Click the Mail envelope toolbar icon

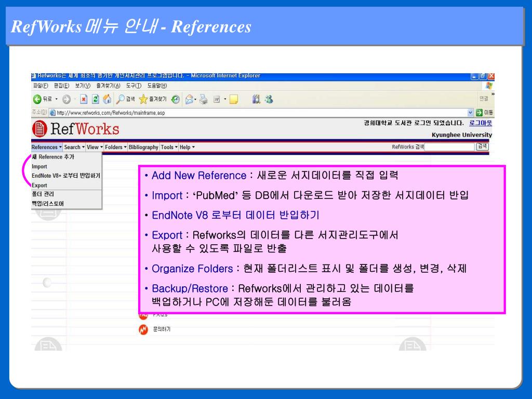tap(189, 99)
